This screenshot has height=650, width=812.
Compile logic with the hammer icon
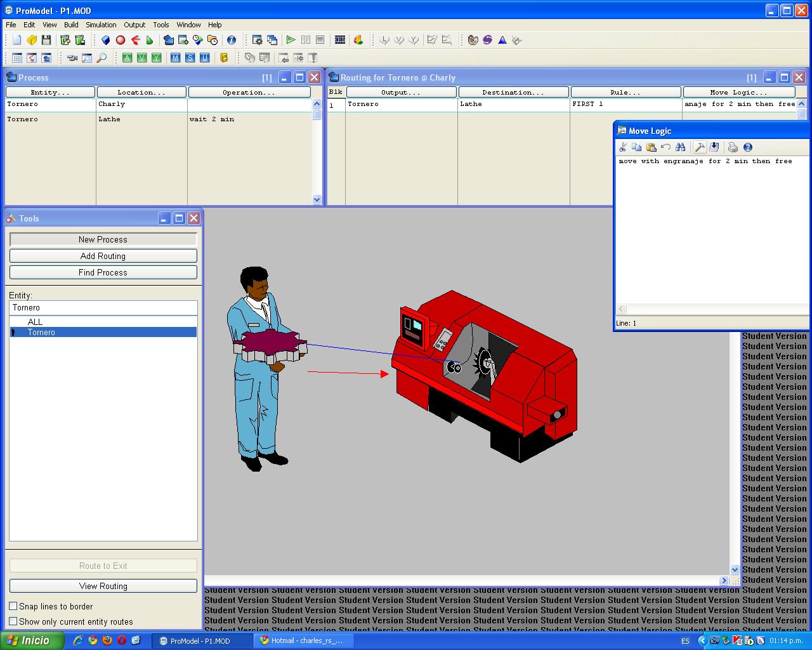click(x=700, y=147)
